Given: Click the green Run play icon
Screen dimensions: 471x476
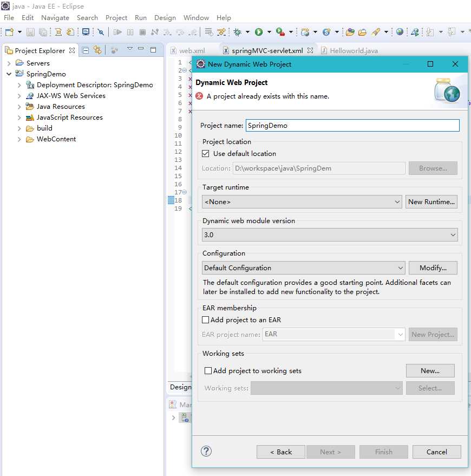Looking at the screenshot, I should (259, 32).
